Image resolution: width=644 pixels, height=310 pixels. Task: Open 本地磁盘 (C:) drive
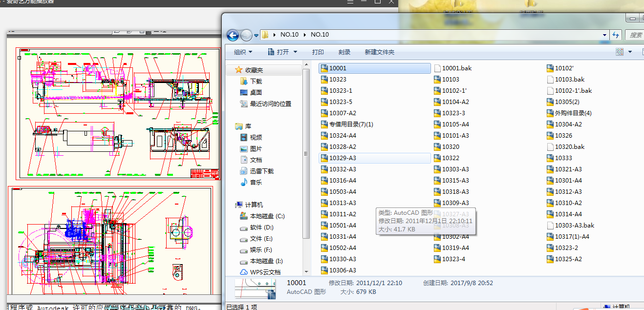[x=262, y=216]
